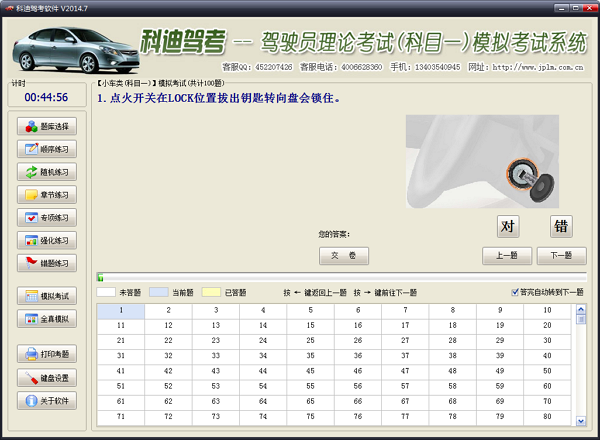The image size is (600, 440).
Task: Jump to question 70 cell
Action: 547,402
